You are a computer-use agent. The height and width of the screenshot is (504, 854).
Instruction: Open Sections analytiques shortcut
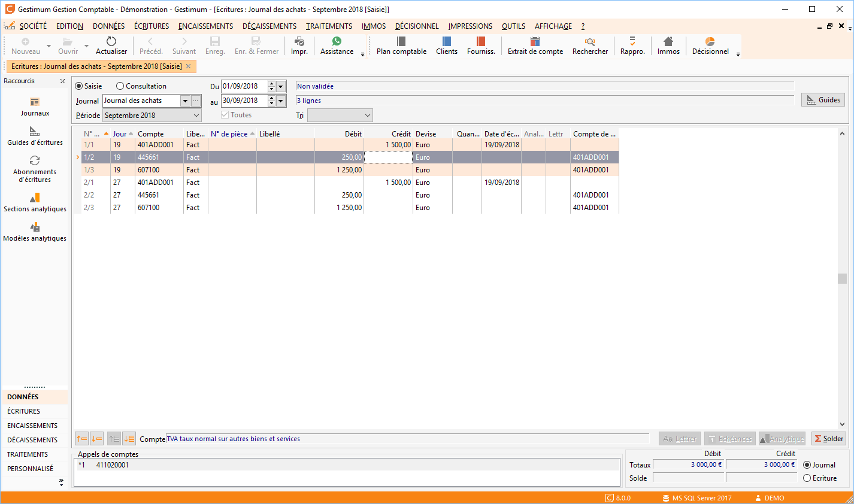(35, 202)
